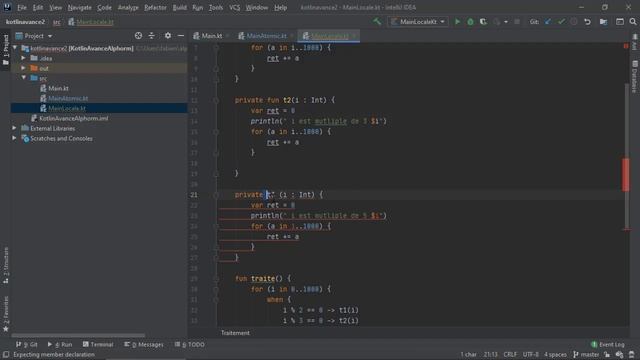The image size is (640, 360).
Task: Click the 4 spaces indent indicator
Action: click(x=555, y=355)
